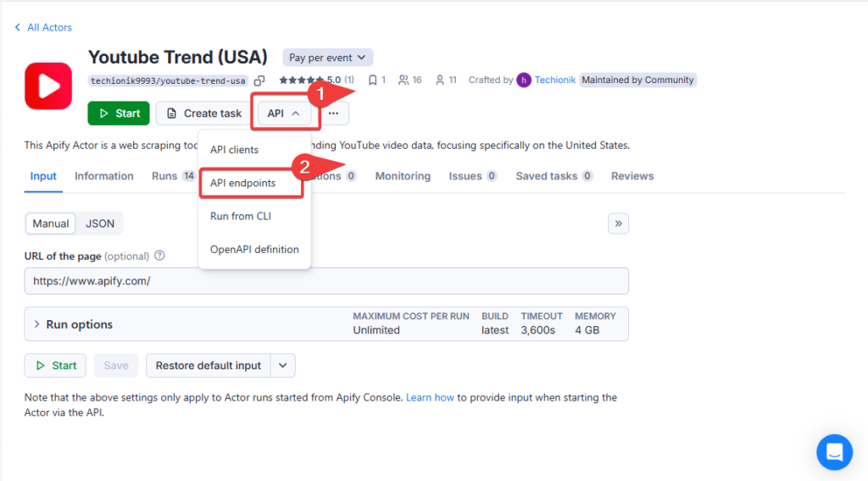Open the Pay per event dropdown
The image size is (868, 481).
tap(327, 58)
